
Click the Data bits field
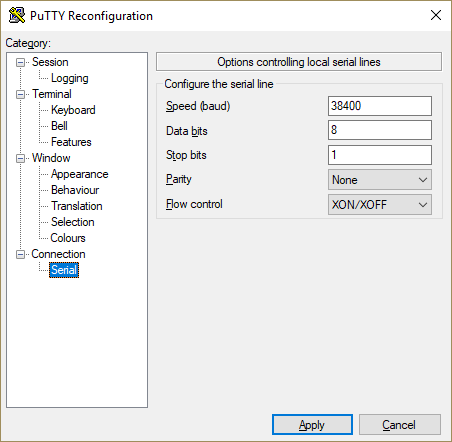coord(380,130)
